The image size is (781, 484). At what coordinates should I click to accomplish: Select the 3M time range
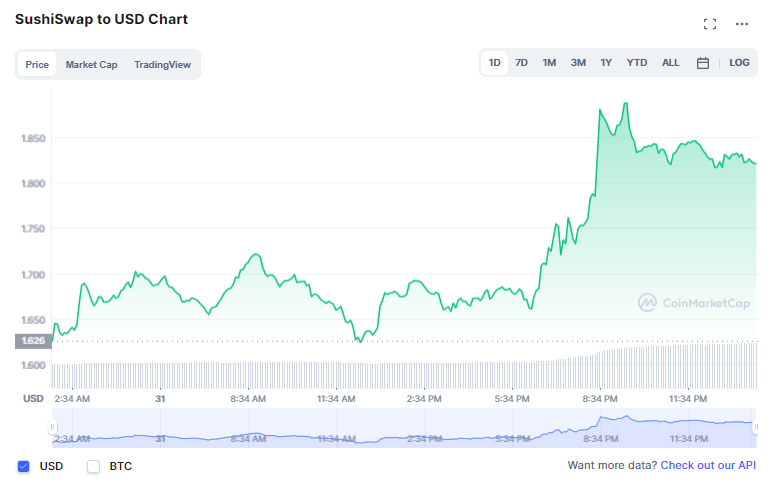click(x=578, y=63)
